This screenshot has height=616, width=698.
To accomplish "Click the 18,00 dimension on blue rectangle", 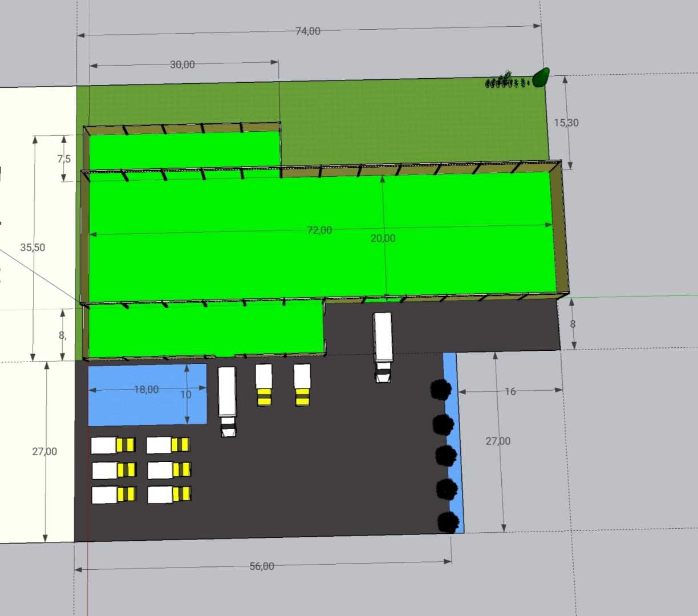I will (x=147, y=390).
